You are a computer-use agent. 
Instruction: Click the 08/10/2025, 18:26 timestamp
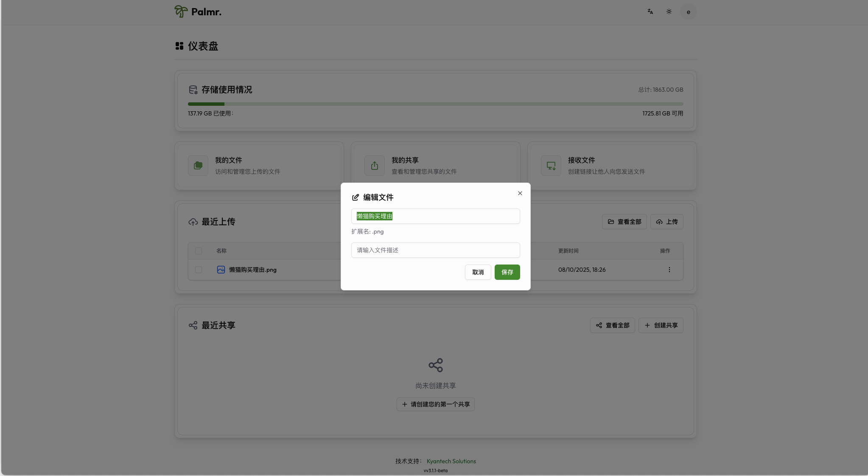[582, 270]
